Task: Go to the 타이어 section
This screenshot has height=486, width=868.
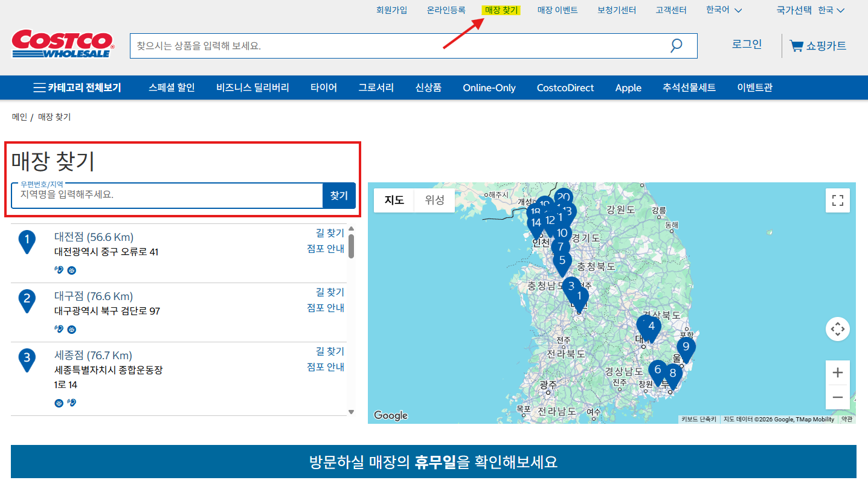Action: (x=324, y=88)
